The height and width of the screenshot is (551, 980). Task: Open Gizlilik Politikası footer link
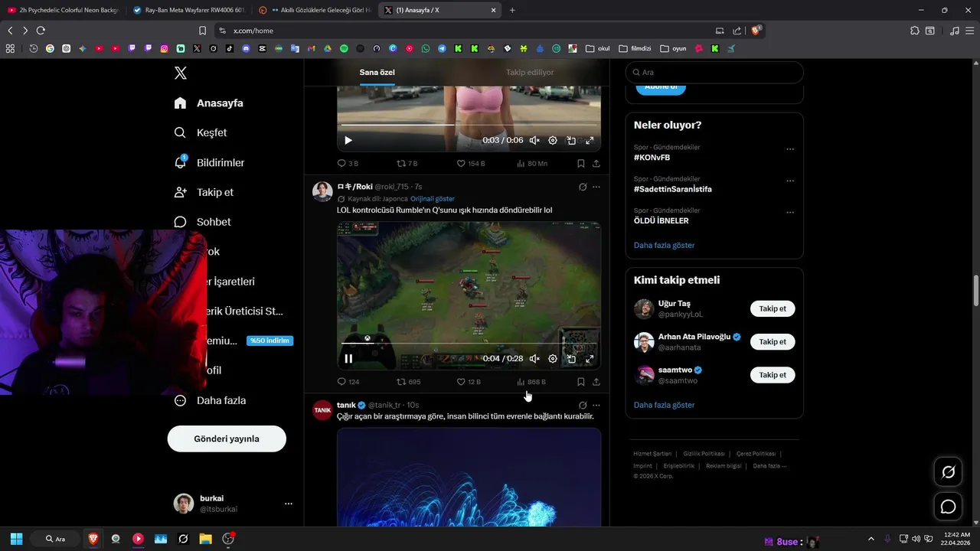tap(704, 454)
